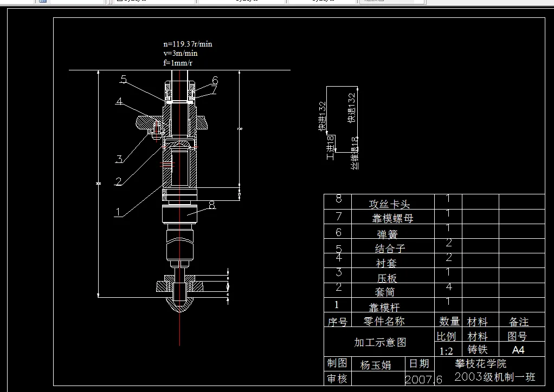Pick the 比例 label in title block
The height and width of the screenshot is (392, 554).
click(x=446, y=336)
